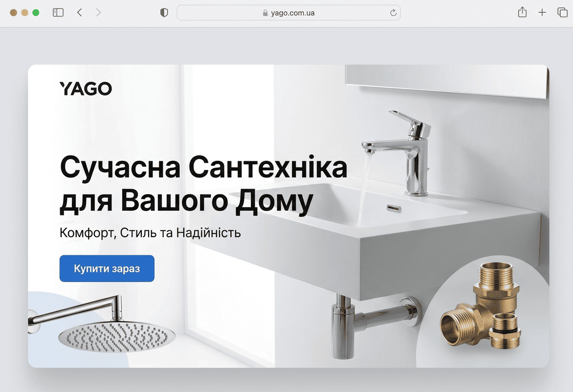Toggle the Safari sidebar
This screenshot has height=392, width=573.
(x=58, y=12)
